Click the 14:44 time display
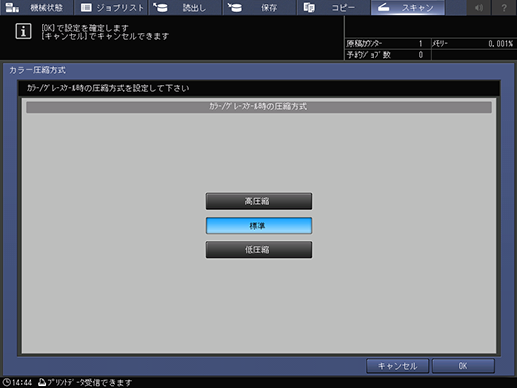Image resolution: width=517 pixels, height=388 pixels. point(22,382)
